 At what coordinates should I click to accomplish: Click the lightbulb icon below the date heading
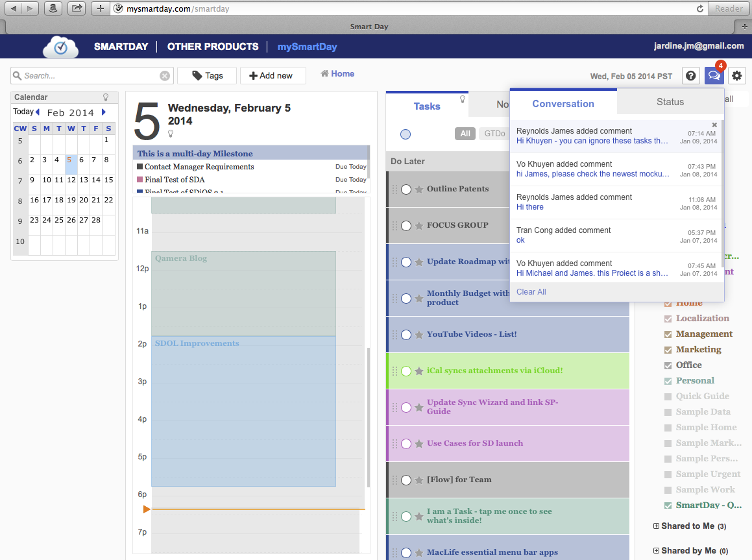tap(171, 134)
